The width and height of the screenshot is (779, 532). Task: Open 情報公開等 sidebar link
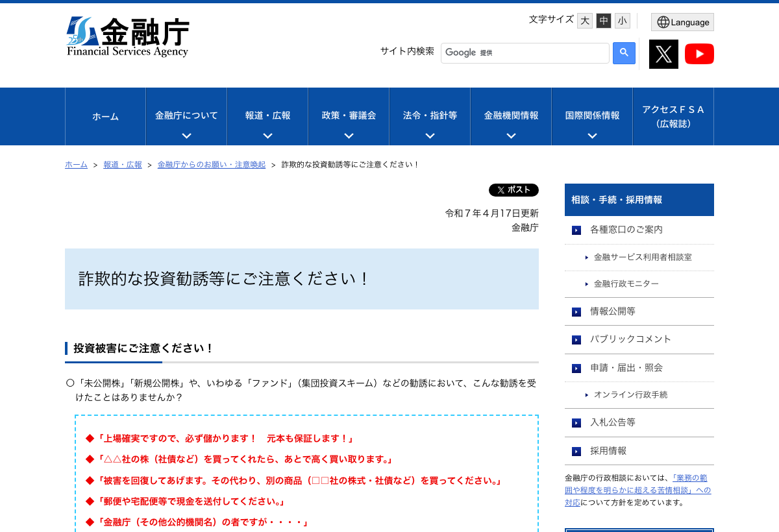pos(613,311)
